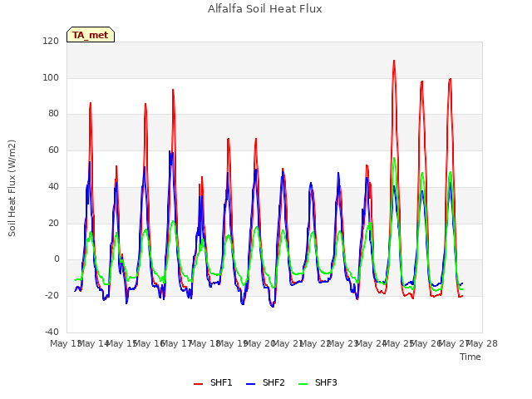Click the green SHF3 peak near May 25
The image size is (532, 399).
(394, 158)
